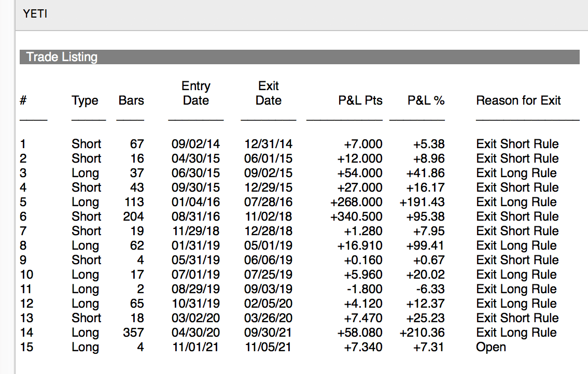Select the Open status of trade 15
The width and height of the screenshot is (588, 374).
(491, 347)
